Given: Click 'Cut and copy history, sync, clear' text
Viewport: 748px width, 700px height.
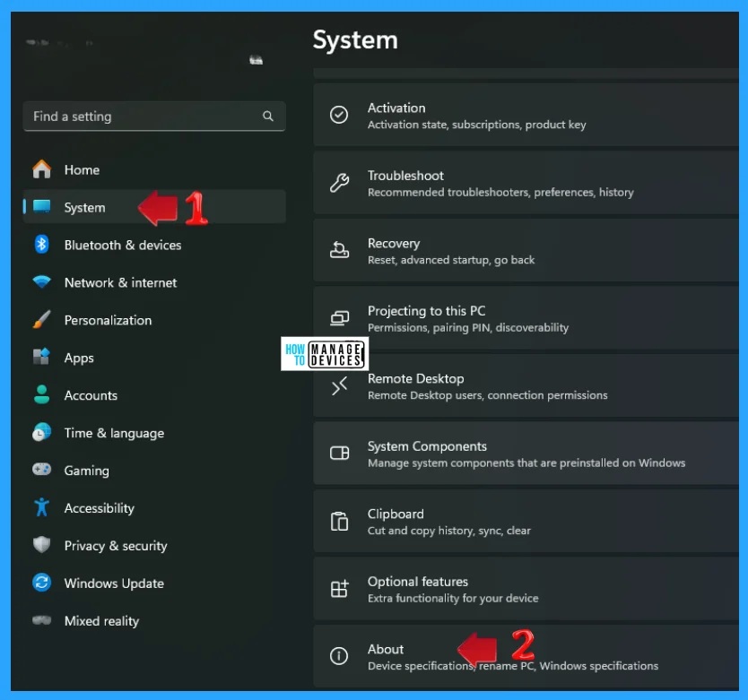Looking at the screenshot, I should [449, 531].
